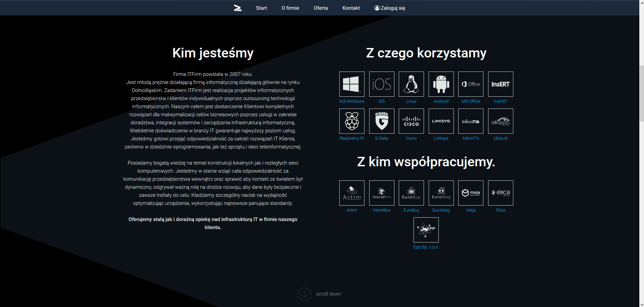Click the scroll down label
Viewport: 644px width, 307px height.
[x=329, y=294]
